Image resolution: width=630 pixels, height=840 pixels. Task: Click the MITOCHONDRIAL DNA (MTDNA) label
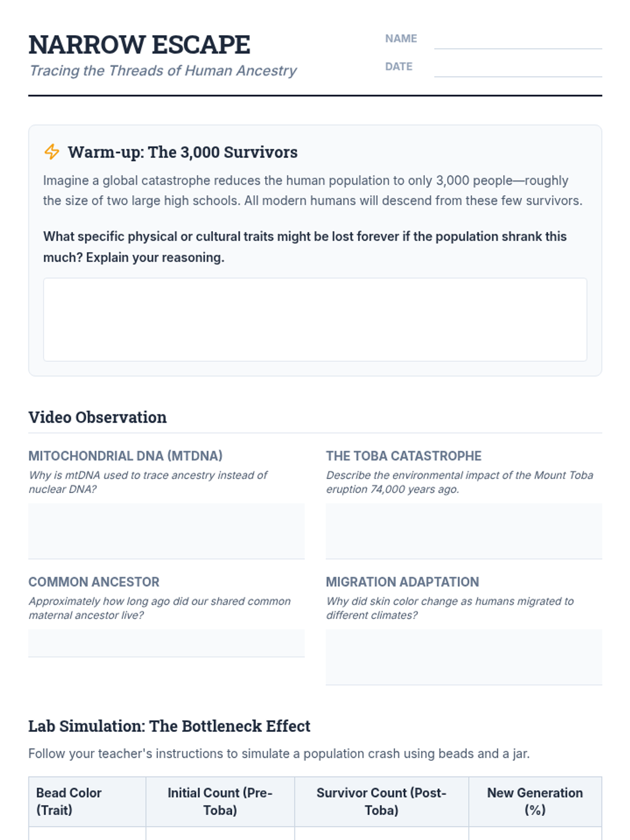[x=125, y=456]
